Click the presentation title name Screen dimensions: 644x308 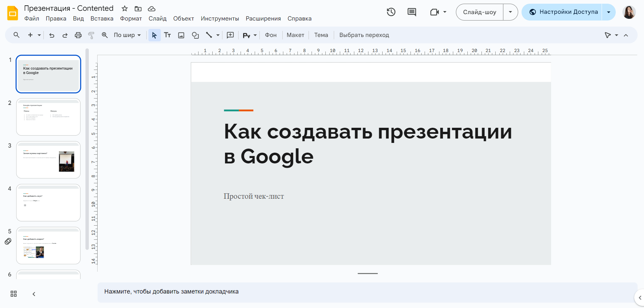pyautogui.click(x=69, y=8)
